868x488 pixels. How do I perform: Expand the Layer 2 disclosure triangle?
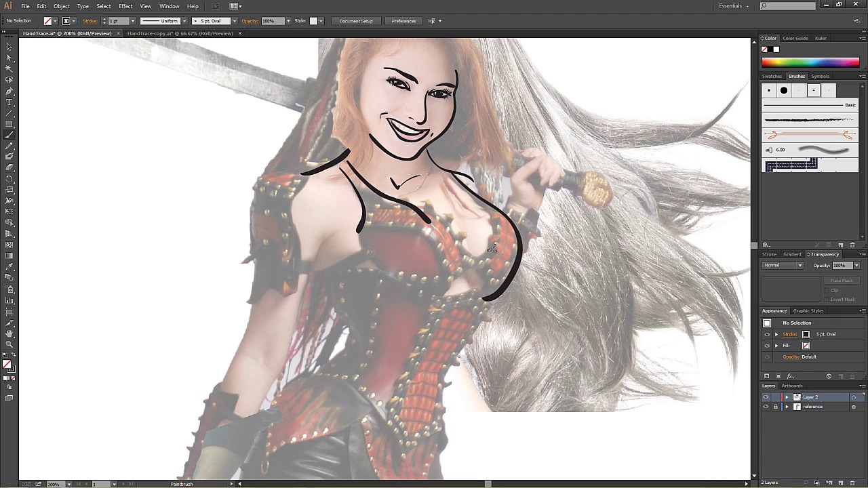click(787, 397)
